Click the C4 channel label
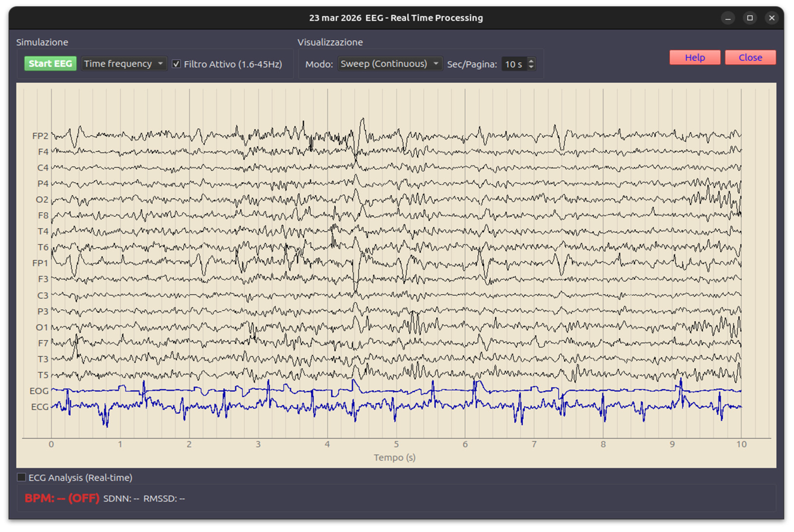 coord(43,168)
